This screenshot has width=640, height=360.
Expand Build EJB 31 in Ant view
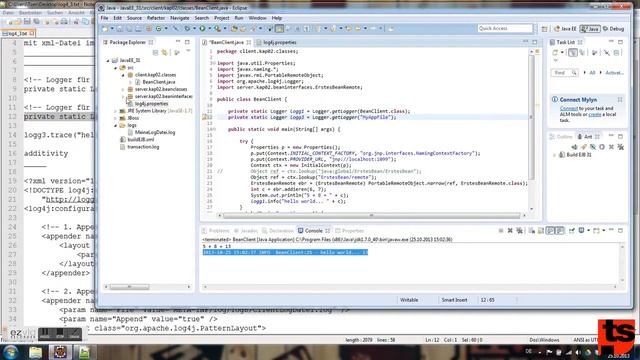pyautogui.click(x=555, y=155)
